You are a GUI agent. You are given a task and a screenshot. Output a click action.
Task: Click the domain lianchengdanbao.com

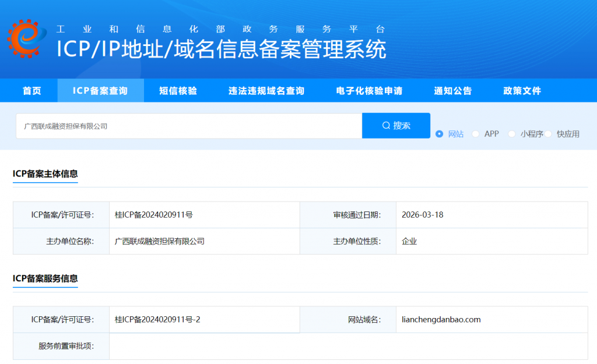point(441,320)
